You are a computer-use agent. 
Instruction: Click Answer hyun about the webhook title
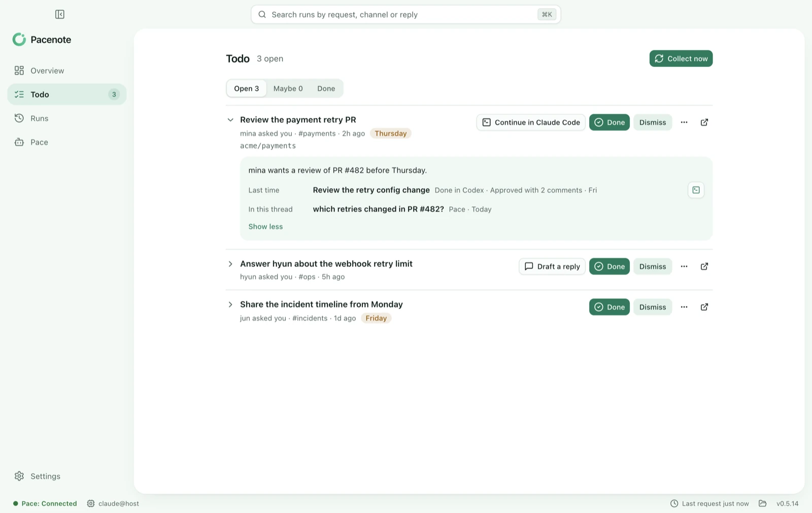click(326, 264)
